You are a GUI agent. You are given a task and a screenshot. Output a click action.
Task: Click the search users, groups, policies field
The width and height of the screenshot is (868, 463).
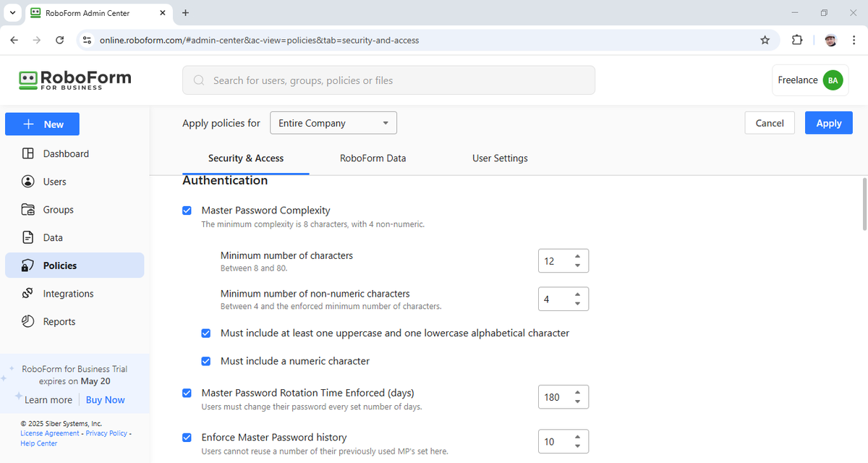coord(388,80)
